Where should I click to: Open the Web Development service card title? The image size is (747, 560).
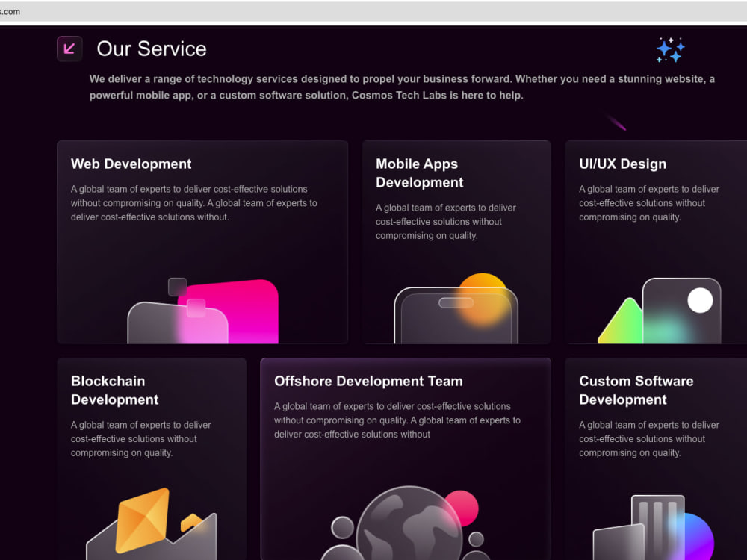(x=131, y=164)
